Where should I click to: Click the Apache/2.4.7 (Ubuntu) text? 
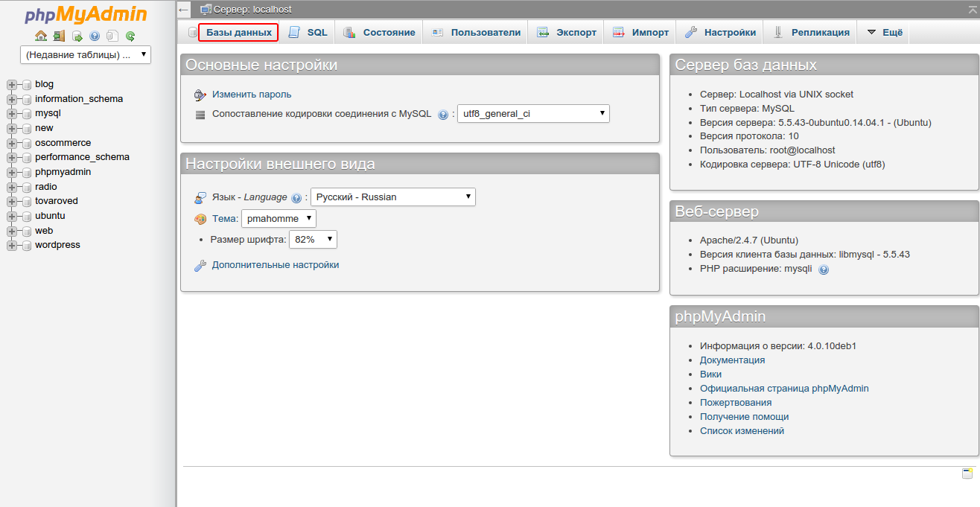pos(749,240)
